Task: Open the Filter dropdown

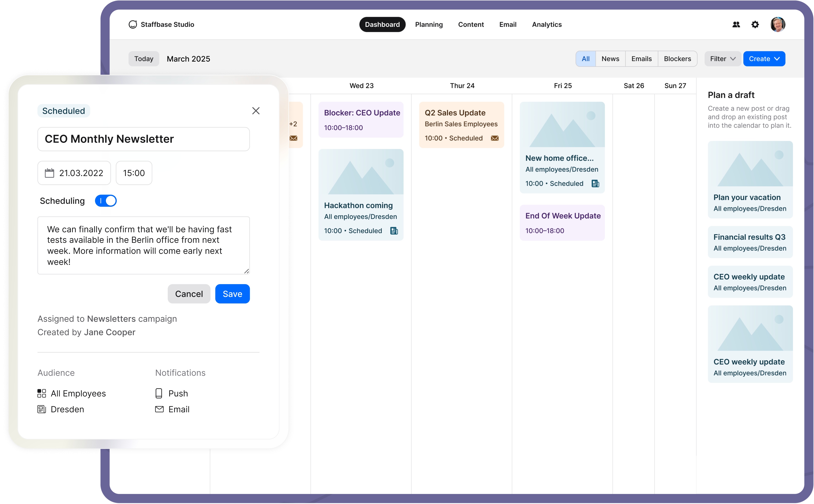Action: click(x=722, y=59)
